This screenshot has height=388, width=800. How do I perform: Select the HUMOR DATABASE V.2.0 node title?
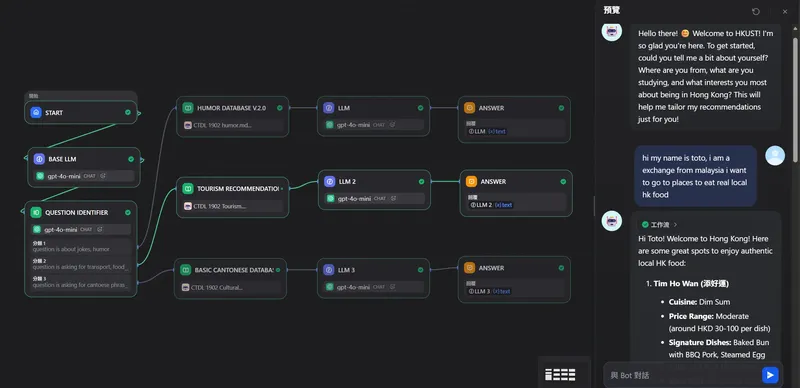(232, 108)
